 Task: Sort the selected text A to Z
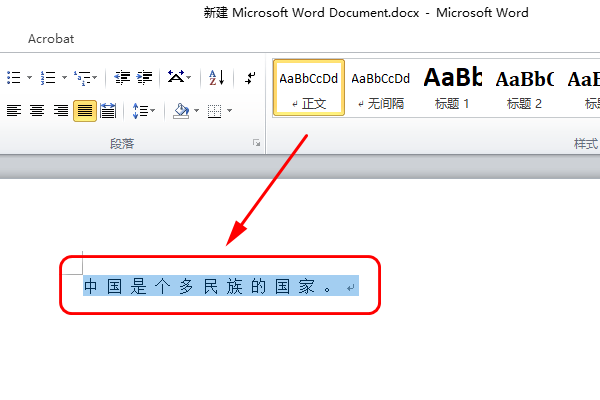217,78
